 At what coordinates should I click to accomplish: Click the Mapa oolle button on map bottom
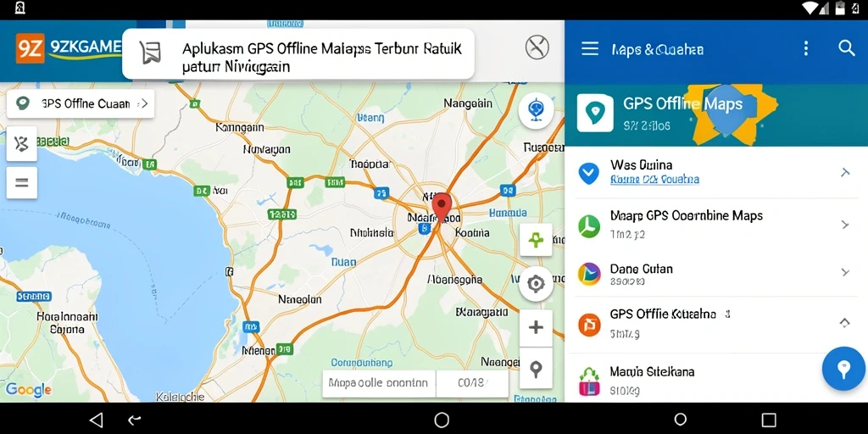coord(379,383)
